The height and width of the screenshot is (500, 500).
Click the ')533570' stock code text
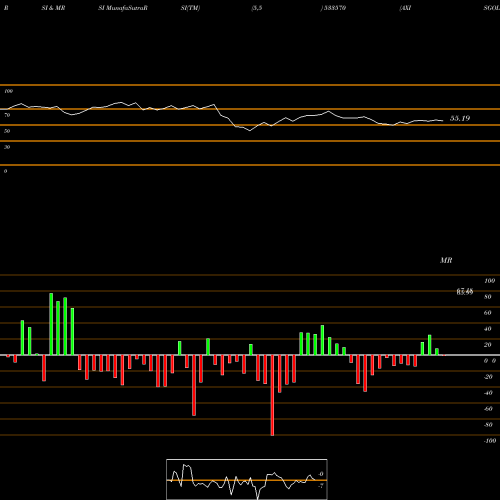point(333,8)
